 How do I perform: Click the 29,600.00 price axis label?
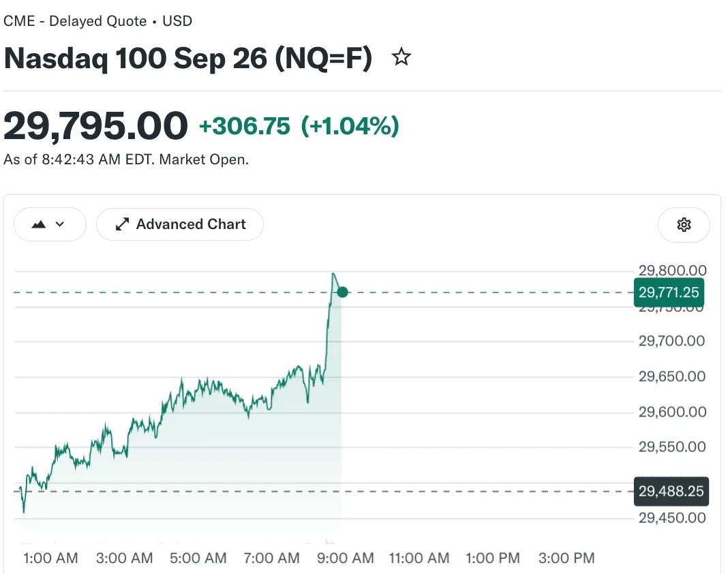(672, 412)
